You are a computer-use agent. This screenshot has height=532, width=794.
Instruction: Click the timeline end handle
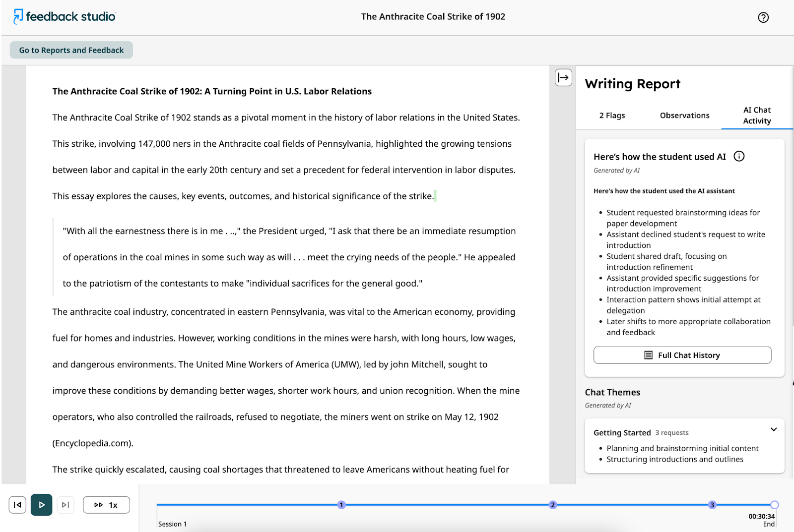pyautogui.click(x=774, y=505)
